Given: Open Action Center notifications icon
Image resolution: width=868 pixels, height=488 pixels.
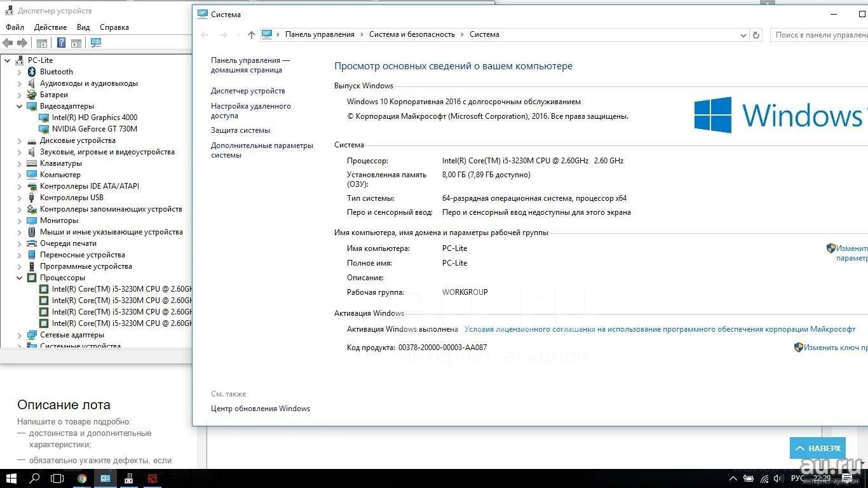Looking at the screenshot, I should (847, 478).
